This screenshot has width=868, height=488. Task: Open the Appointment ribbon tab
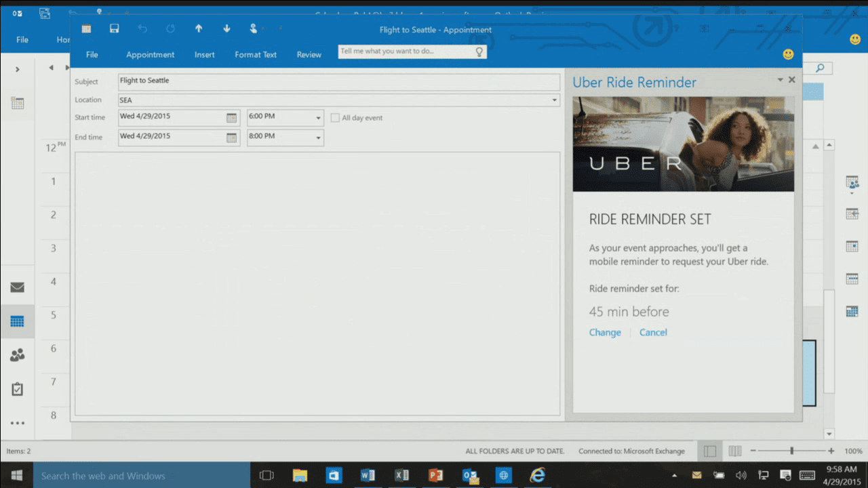[151, 55]
